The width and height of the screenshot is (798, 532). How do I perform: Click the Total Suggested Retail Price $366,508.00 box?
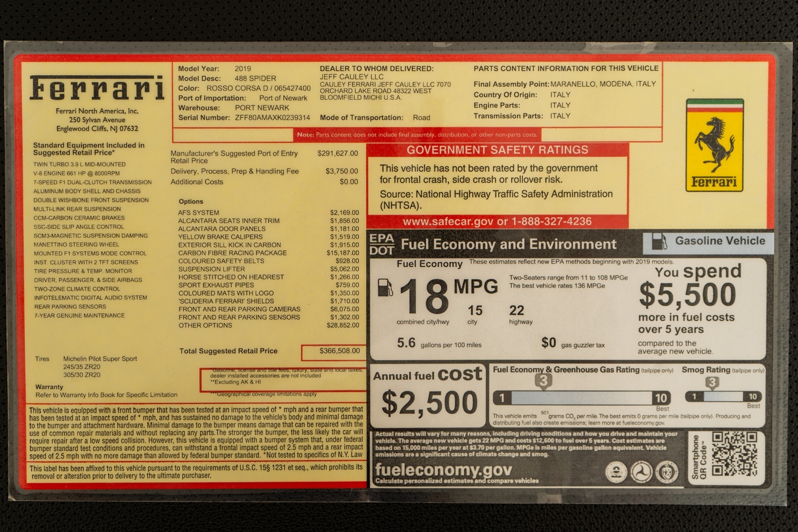pos(334,352)
